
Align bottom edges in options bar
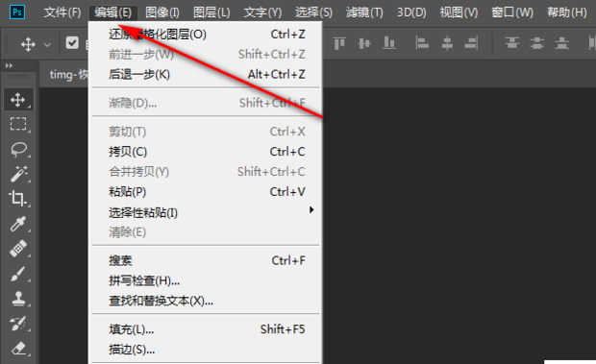pos(389,43)
